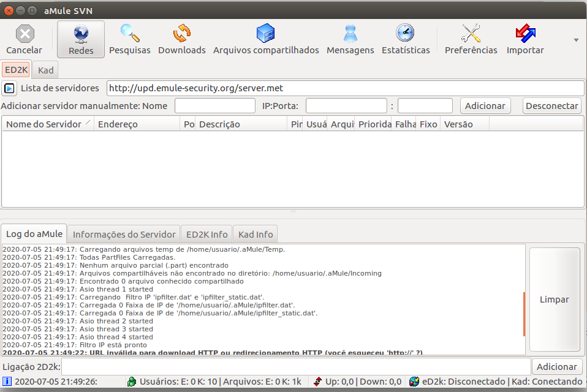Sort by the Po port column header
Viewport: 587px width, 392px height.
188,124
